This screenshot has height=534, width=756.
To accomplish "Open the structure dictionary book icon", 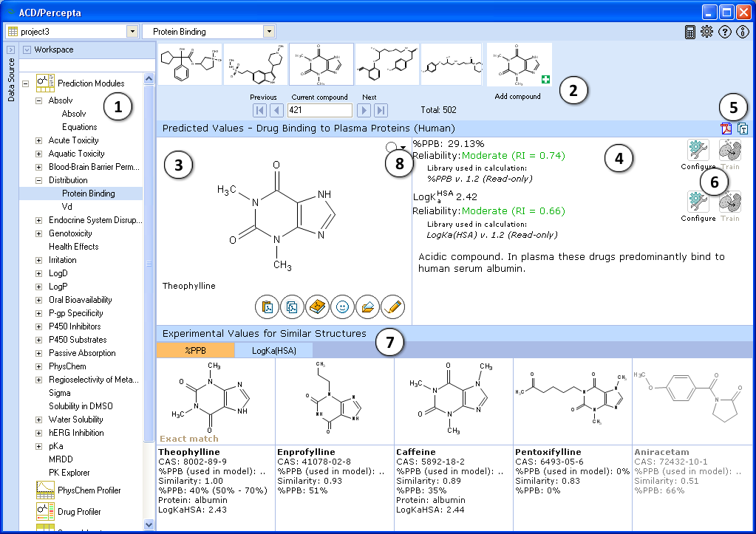I will [x=317, y=307].
